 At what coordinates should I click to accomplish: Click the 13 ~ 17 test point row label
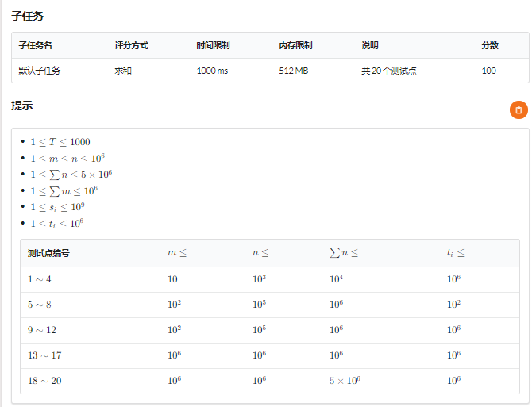point(44,355)
